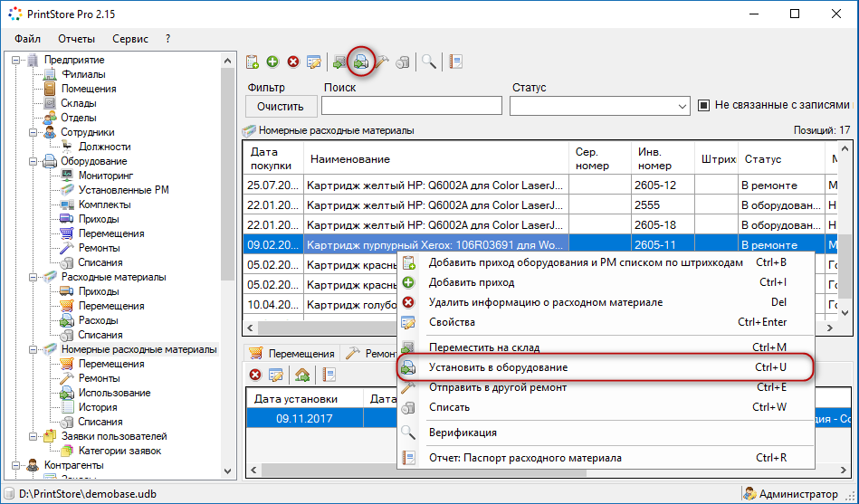This screenshot has width=859, height=504.
Task: Click the red delete icon in top toolbar
Action: click(292, 62)
